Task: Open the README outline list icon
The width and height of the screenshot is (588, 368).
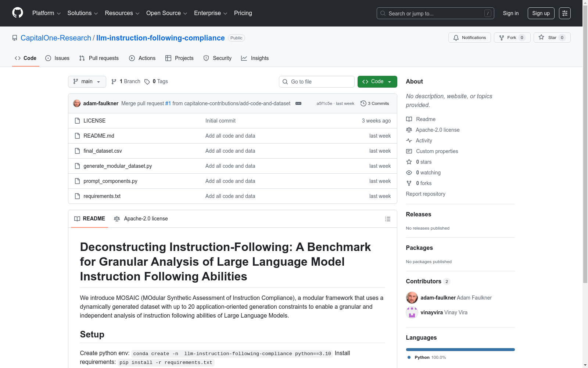Action: 388,219
